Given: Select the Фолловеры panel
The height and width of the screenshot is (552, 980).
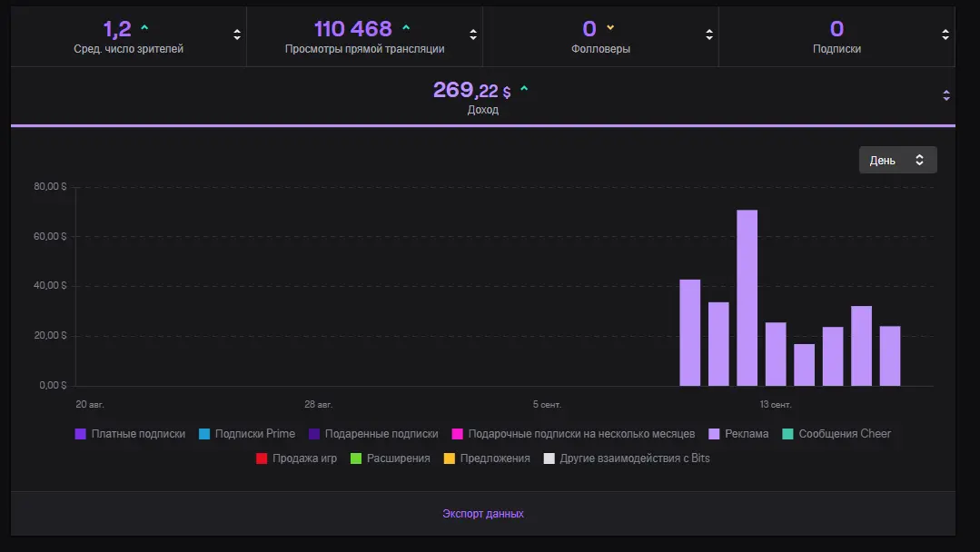Looking at the screenshot, I should [x=600, y=36].
